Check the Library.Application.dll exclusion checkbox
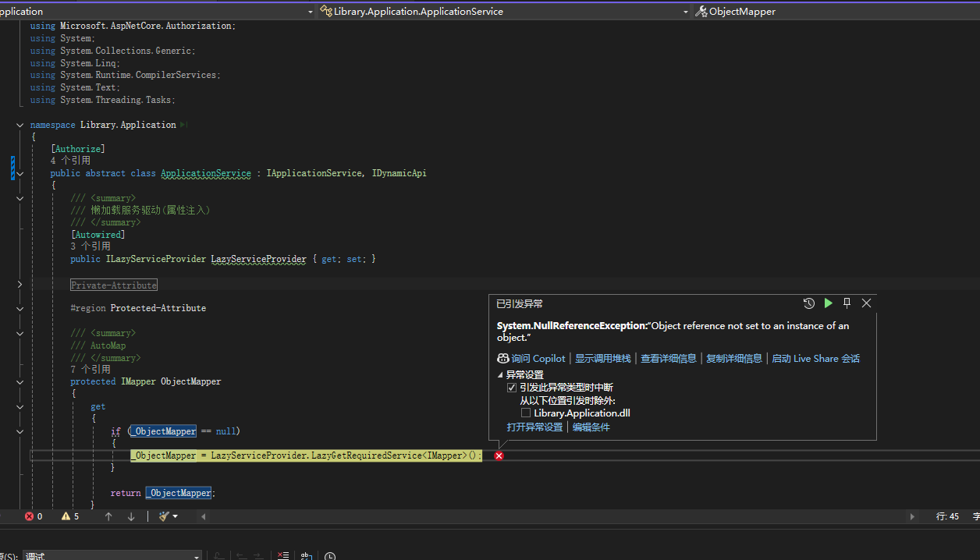Viewport: 980px width, 560px height. pos(526,413)
